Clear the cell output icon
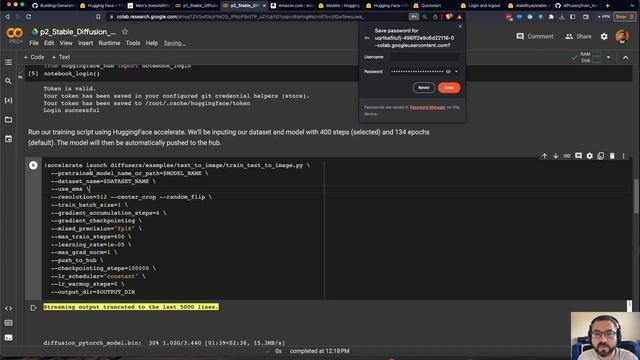This screenshot has width=640, height=360. point(33,308)
